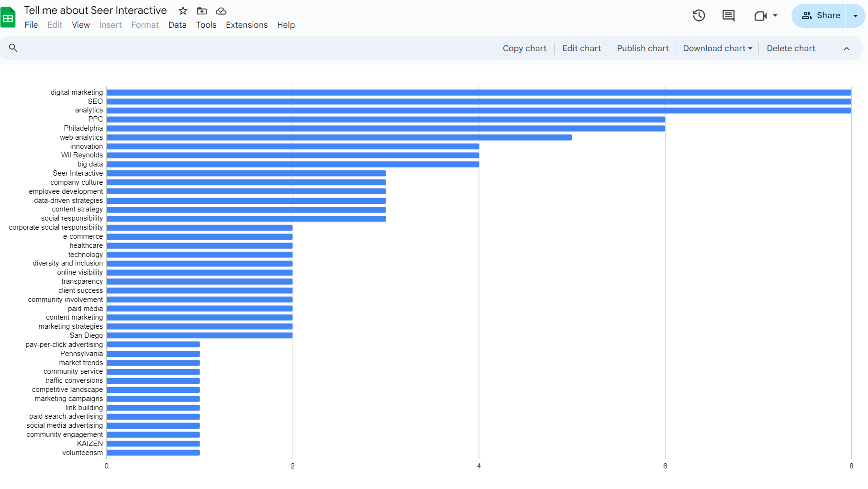Click the video meeting camera icon

760,16
